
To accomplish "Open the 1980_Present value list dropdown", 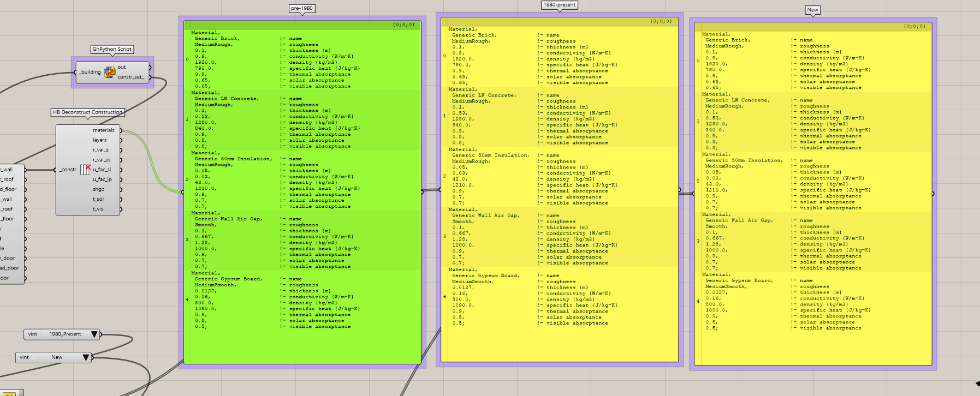I will [94, 334].
